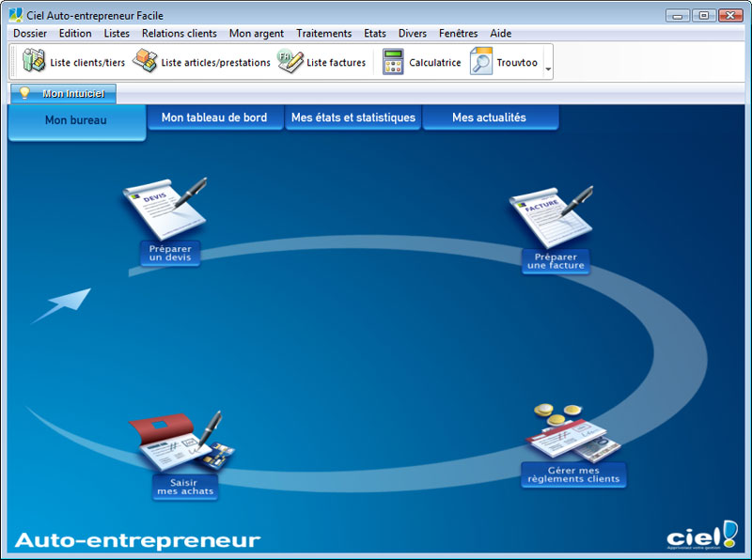Screen dimensions: 752x560
Task: Open Mes états et statistiques tab
Action: [x=353, y=117]
